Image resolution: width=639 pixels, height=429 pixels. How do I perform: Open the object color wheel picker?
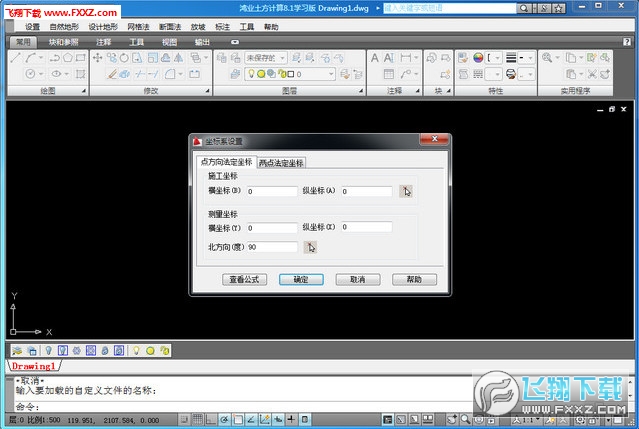point(478,58)
